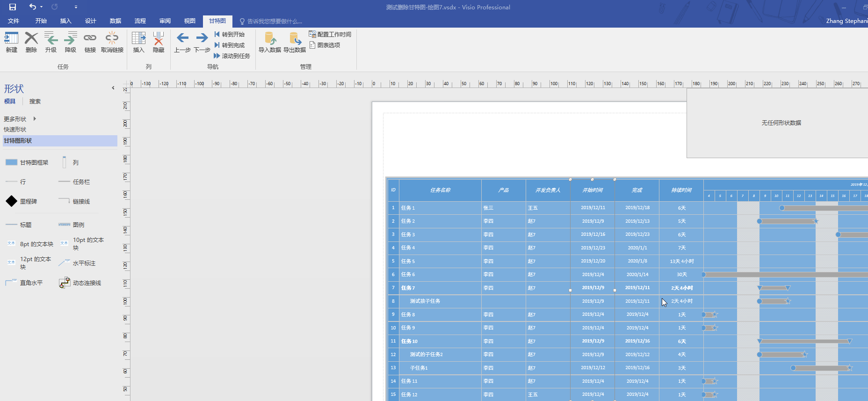Select the 里程碑 (Milestone) diamond shape

point(22,201)
